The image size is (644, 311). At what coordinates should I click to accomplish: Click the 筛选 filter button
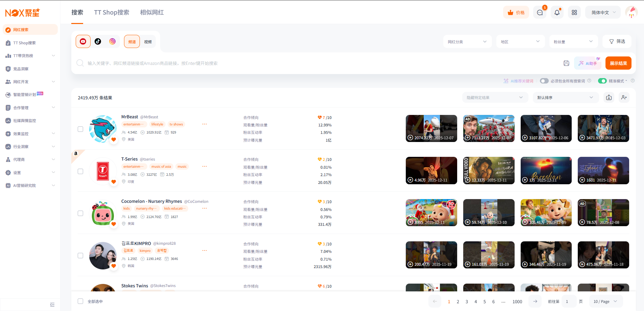617,42
